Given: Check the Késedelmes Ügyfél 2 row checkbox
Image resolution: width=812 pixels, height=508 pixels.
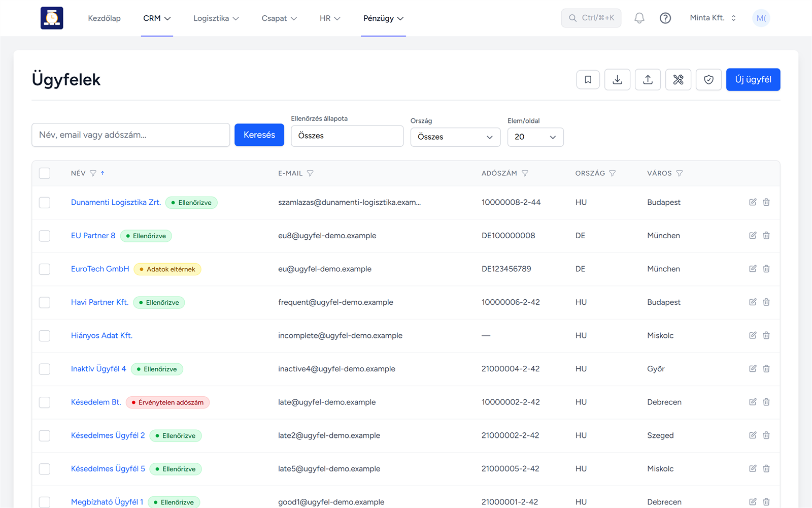Looking at the screenshot, I should pyautogui.click(x=45, y=436).
